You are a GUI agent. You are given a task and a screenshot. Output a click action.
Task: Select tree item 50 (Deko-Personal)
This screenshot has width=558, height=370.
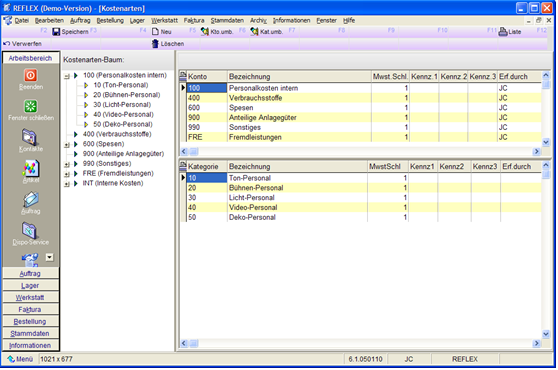click(123, 124)
